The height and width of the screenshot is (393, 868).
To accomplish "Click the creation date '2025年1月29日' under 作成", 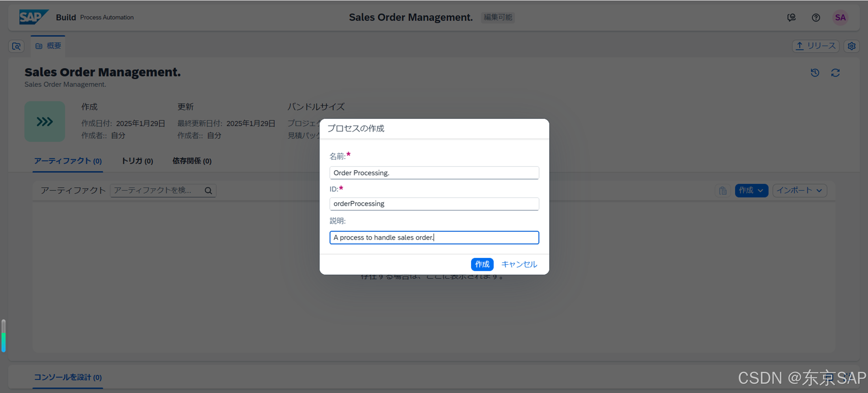I will [141, 123].
